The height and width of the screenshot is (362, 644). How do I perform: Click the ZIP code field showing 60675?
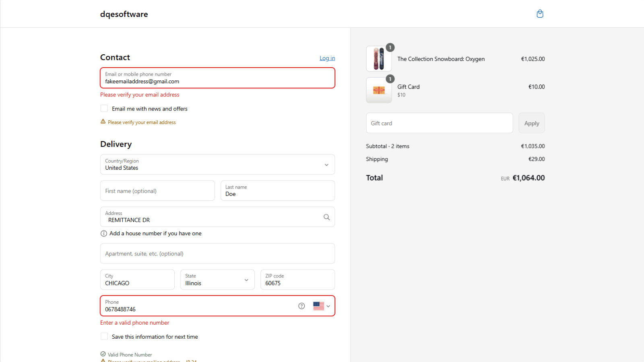click(x=297, y=280)
